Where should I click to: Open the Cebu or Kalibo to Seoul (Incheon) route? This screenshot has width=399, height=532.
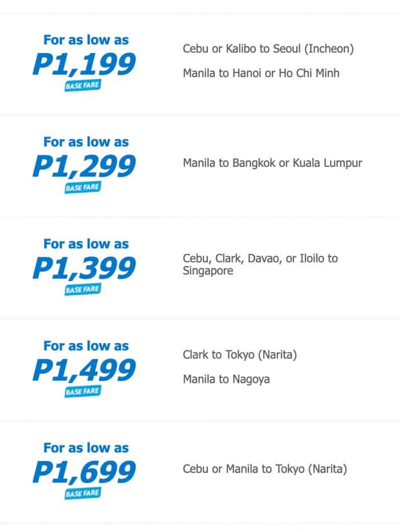tap(268, 49)
